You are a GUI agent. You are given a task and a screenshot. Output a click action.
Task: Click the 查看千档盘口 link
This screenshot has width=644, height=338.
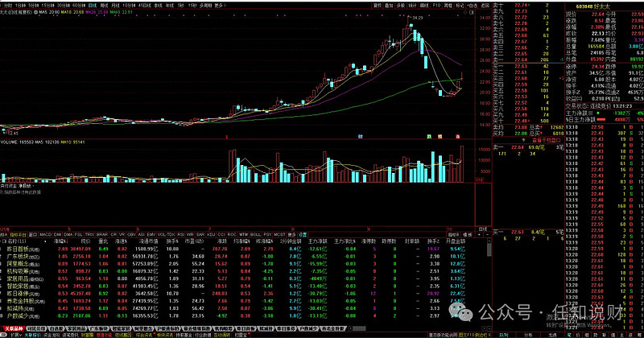(547, 140)
